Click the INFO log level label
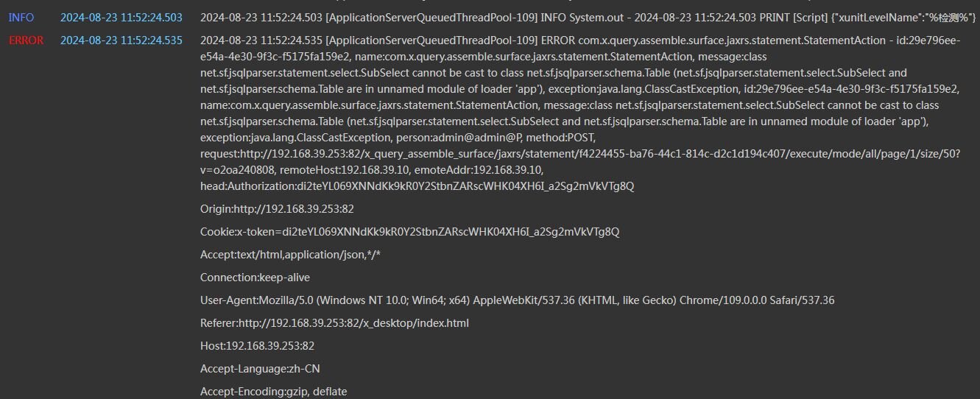 point(21,17)
